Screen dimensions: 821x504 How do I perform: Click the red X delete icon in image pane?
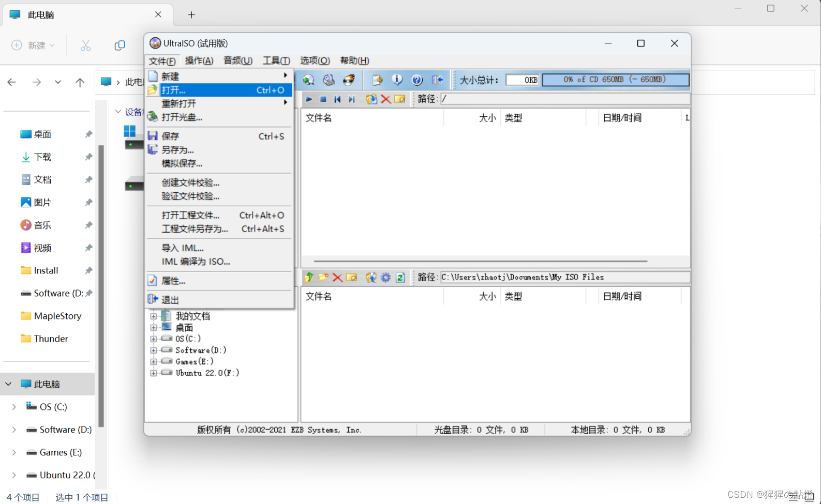tap(385, 99)
